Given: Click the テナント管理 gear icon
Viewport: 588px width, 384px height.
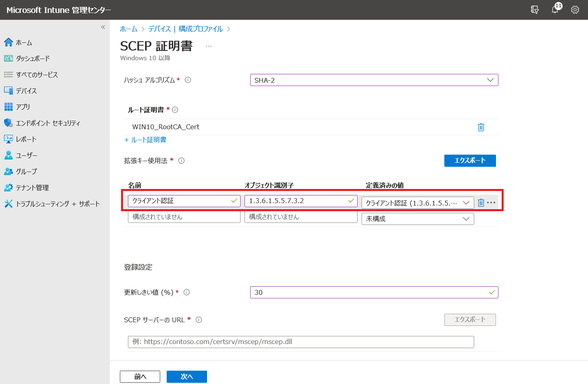Looking at the screenshot, I should (x=8, y=187).
